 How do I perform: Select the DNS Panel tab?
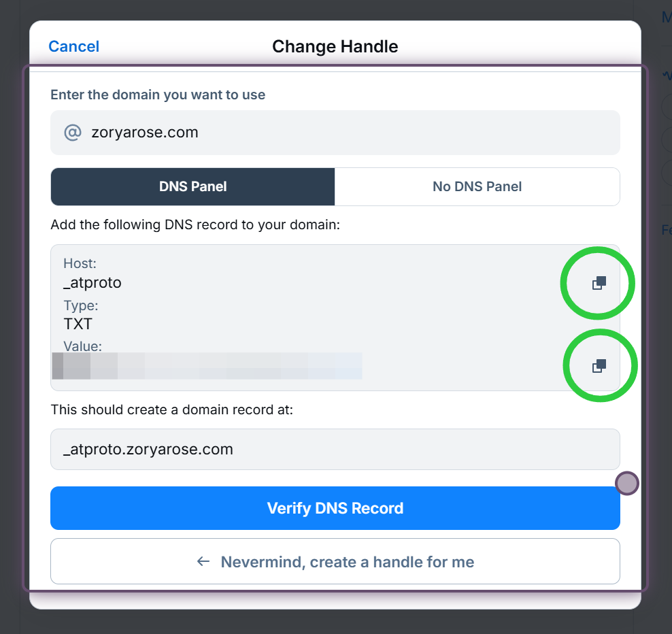tap(192, 186)
